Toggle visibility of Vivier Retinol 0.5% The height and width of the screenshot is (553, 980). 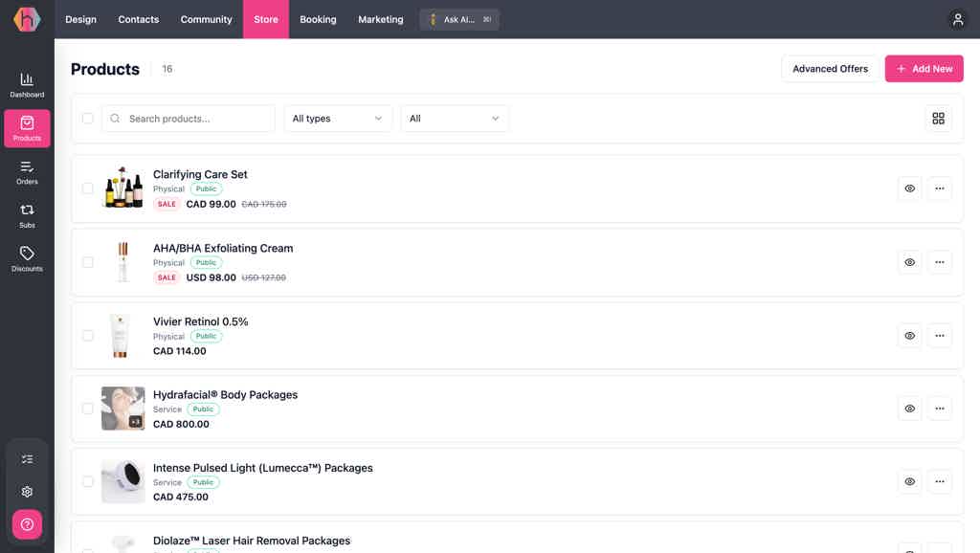pos(909,336)
